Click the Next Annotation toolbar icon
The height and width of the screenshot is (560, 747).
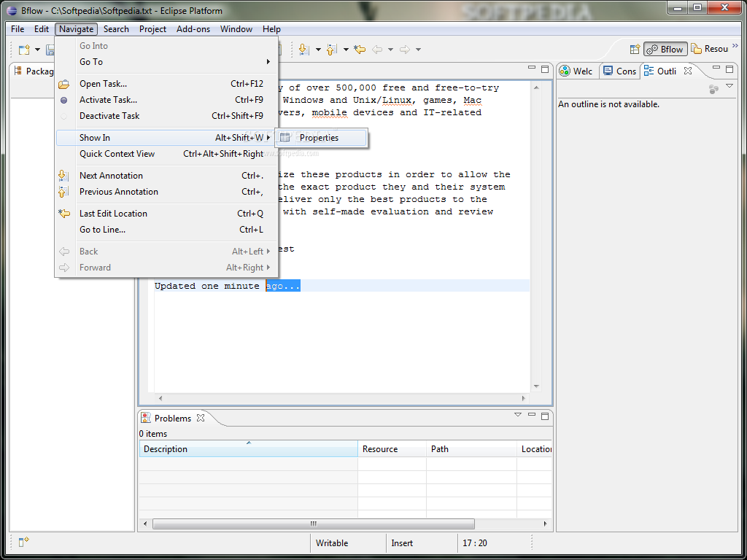coord(303,49)
